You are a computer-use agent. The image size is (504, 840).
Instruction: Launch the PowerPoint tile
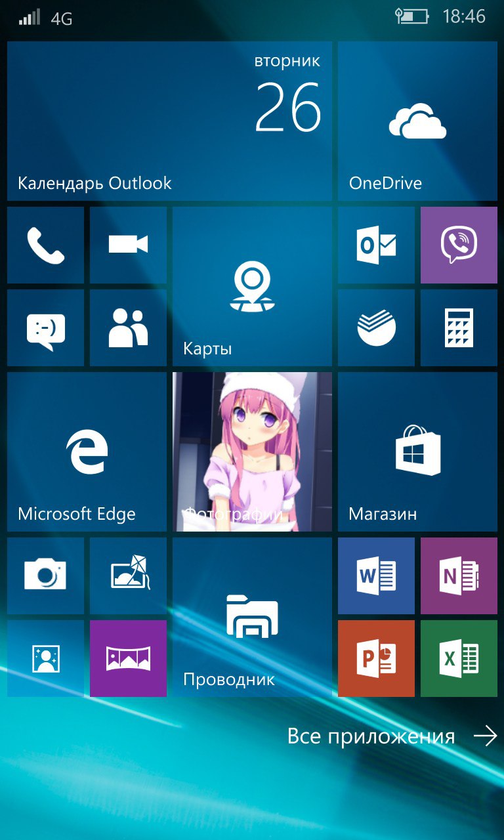(376, 658)
